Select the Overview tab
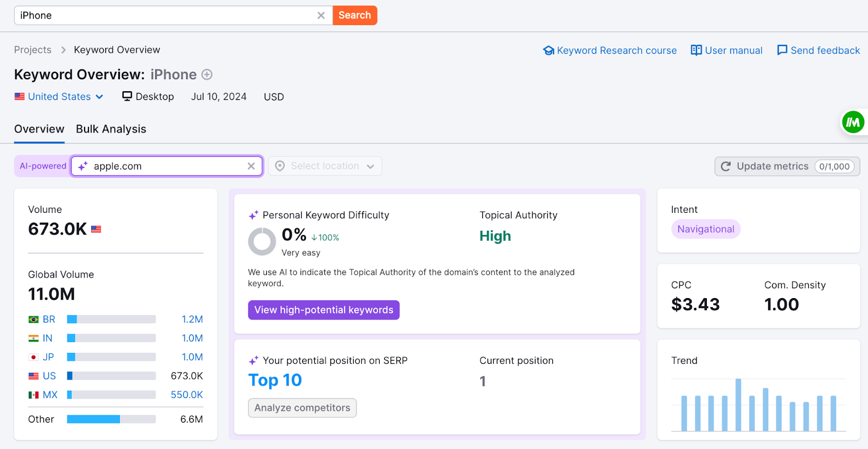868x449 pixels. 39,129
